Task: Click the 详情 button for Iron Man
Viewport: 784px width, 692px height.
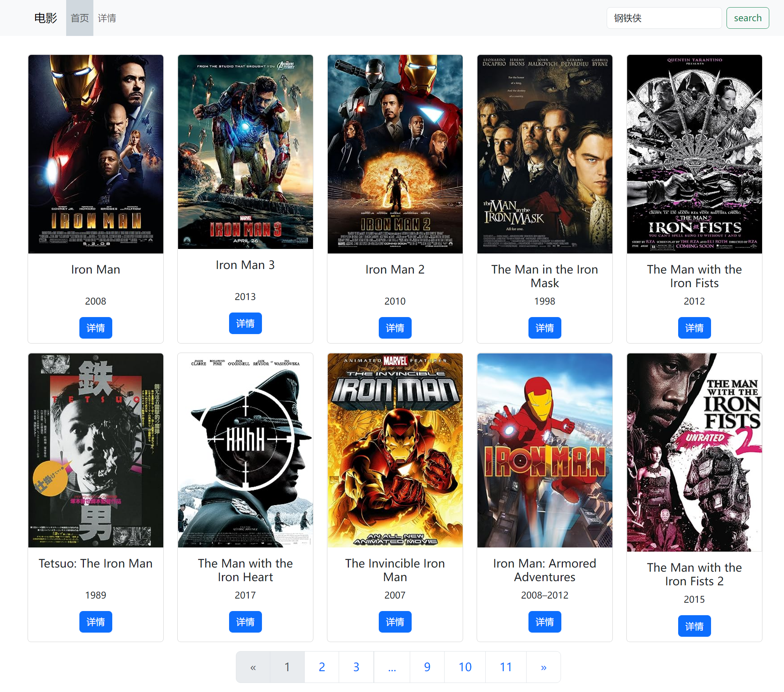Action: (95, 328)
